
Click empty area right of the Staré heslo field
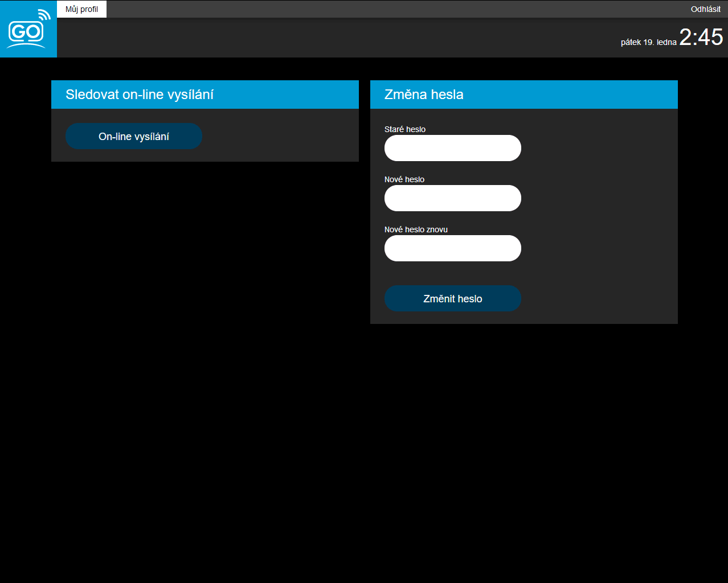tap(598, 148)
